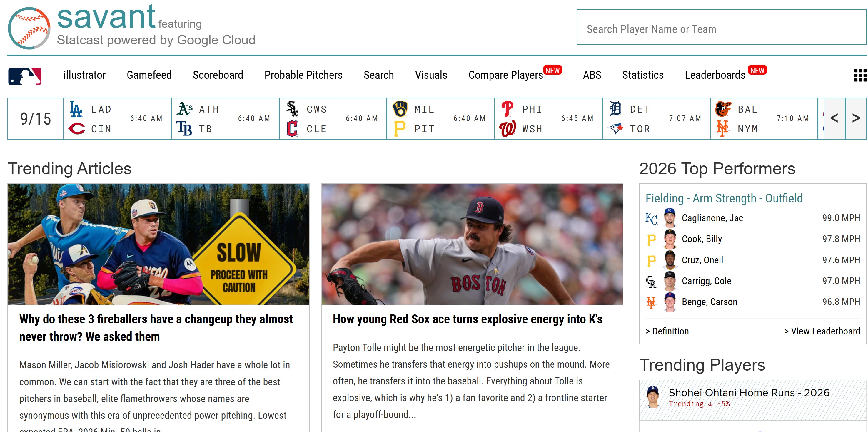Click the Brewers MIL logo

[400, 109]
